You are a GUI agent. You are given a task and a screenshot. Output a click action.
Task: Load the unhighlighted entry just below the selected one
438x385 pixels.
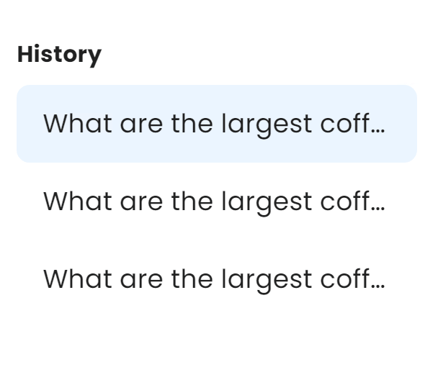coord(217,201)
